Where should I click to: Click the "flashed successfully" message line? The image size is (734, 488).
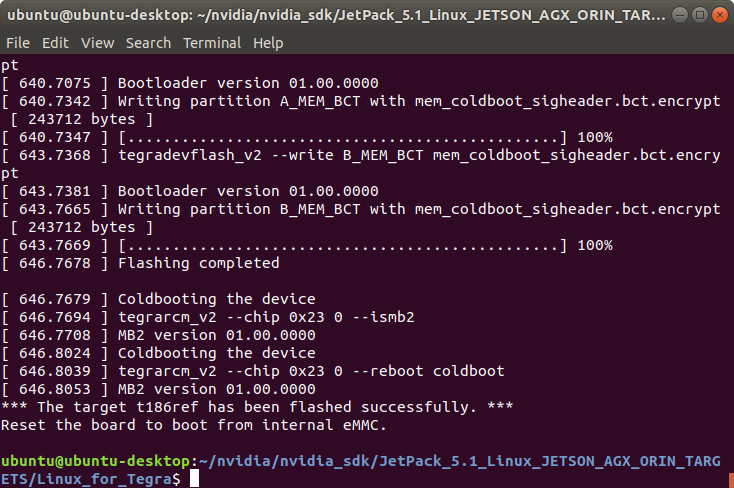click(257, 407)
